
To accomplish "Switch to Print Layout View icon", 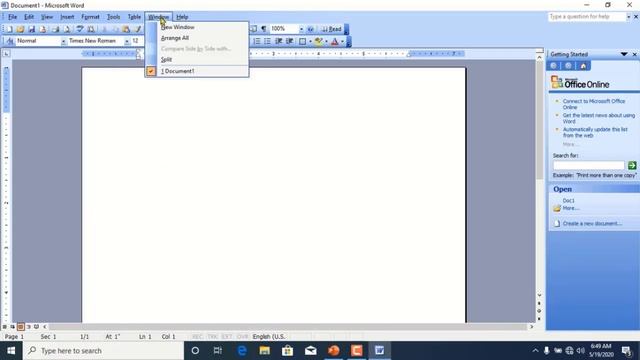I will tap(20, 327).
